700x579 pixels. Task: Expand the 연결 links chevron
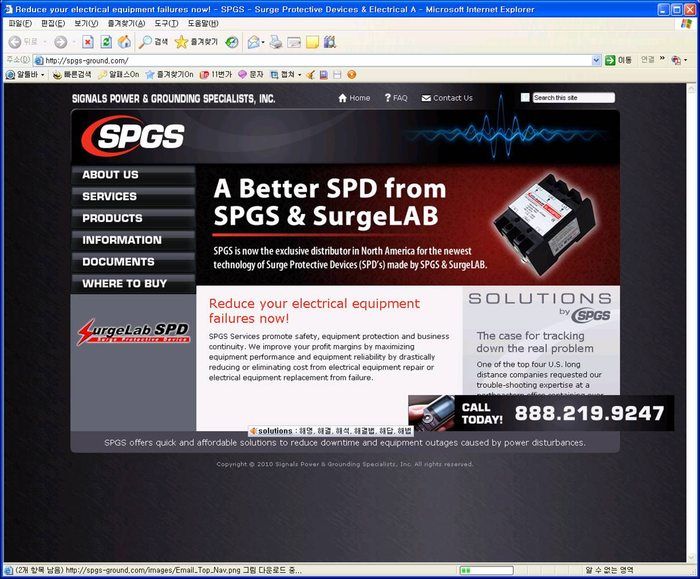[x=662, y=58]
